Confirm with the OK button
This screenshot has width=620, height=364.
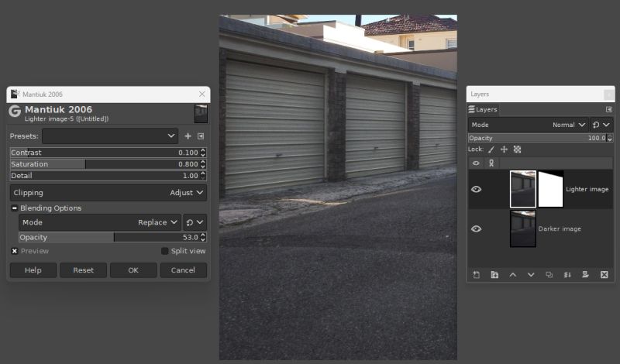click(x=133, y=270)
